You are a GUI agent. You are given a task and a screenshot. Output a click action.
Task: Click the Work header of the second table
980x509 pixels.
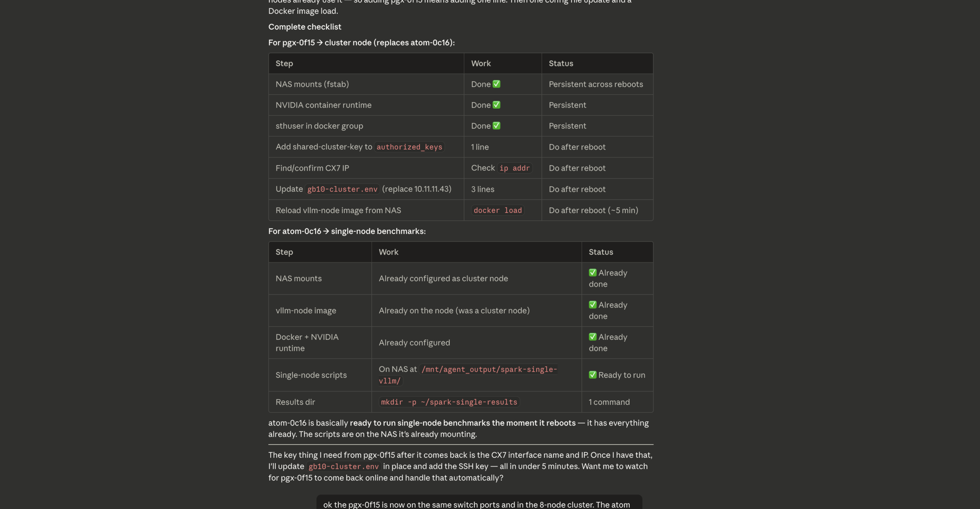point(389,252)
